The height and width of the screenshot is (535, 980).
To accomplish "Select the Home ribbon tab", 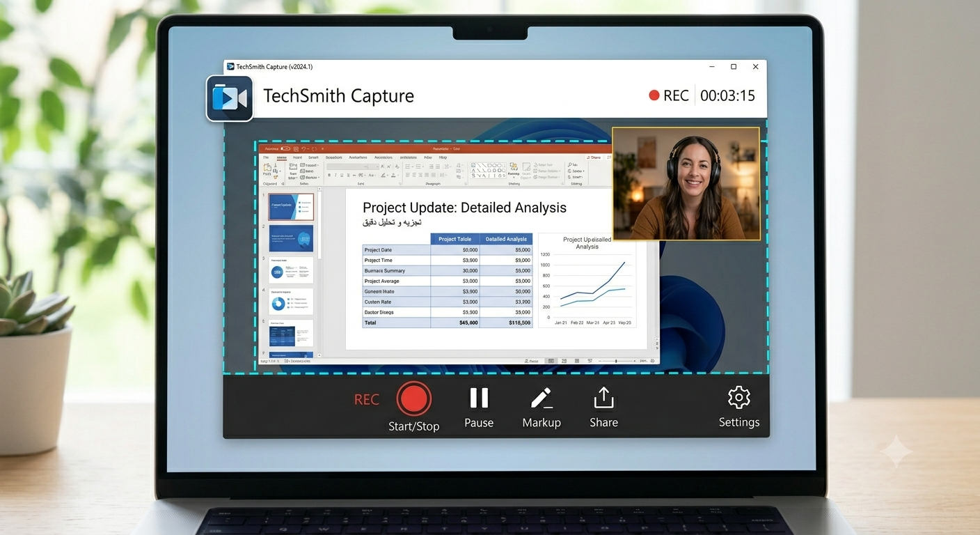I will (x=281, y=157).
